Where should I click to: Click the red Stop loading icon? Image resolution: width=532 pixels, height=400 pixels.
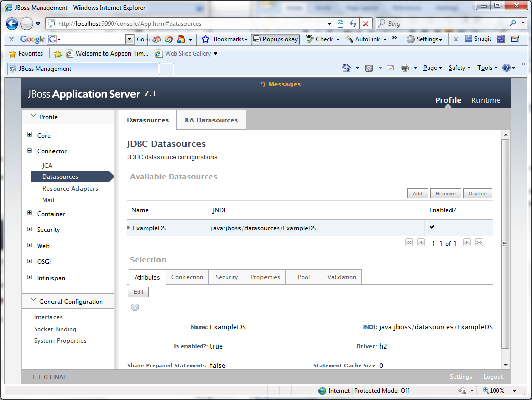point(366,24)
